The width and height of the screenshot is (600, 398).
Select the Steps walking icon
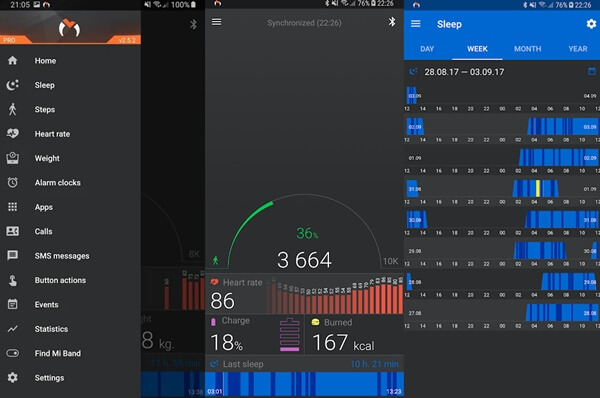(13, 109)
